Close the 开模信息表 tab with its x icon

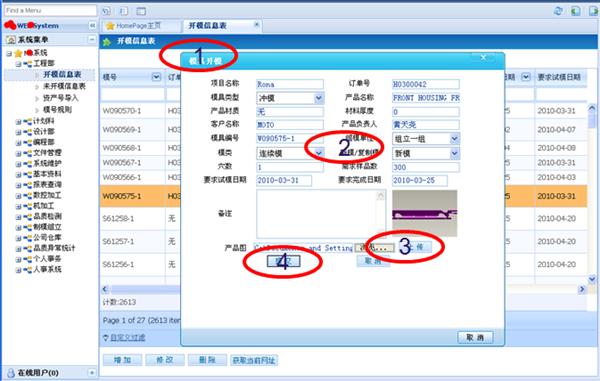[257, 24]
